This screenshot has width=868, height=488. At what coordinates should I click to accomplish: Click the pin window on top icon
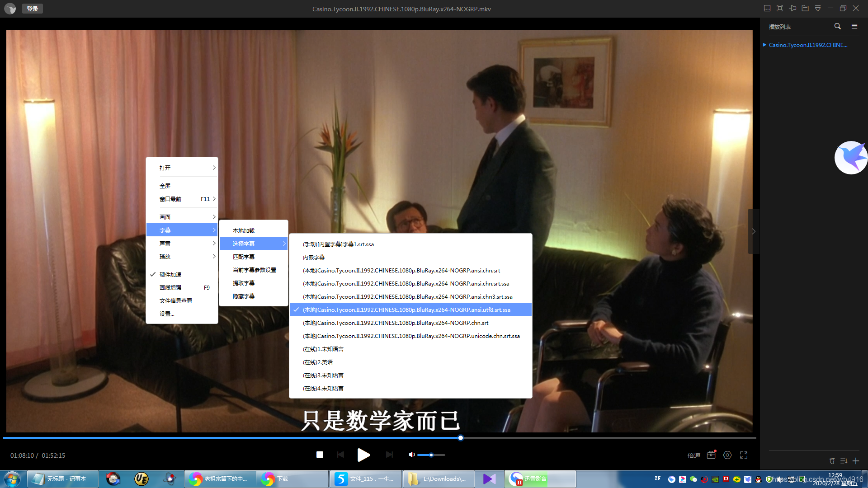point(793,9)
